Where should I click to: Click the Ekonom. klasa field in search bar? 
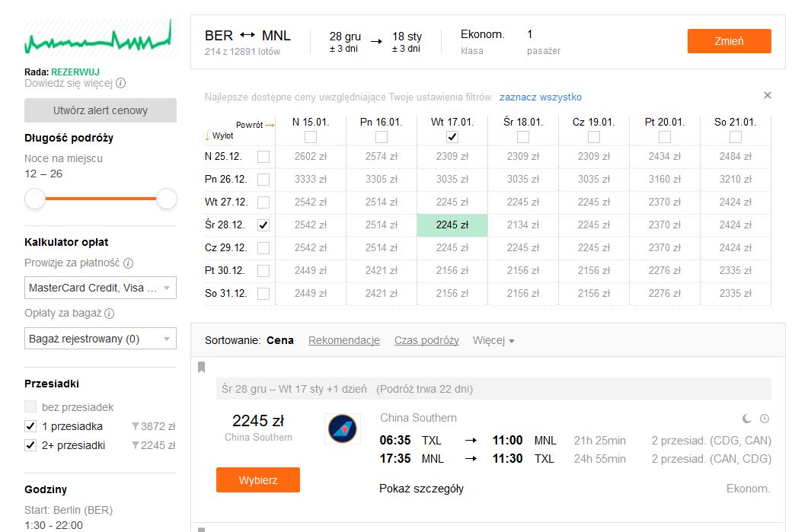(482, 42)
